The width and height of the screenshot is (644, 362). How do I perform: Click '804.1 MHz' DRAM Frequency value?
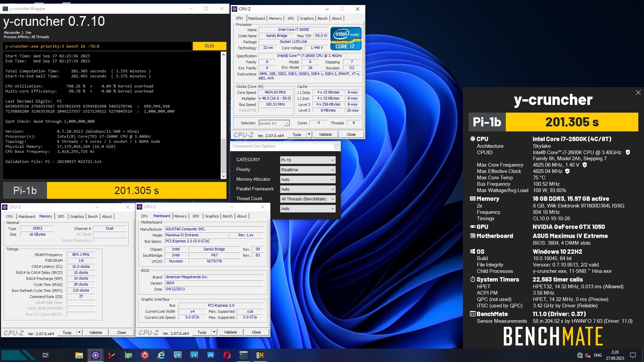(81, 255)
